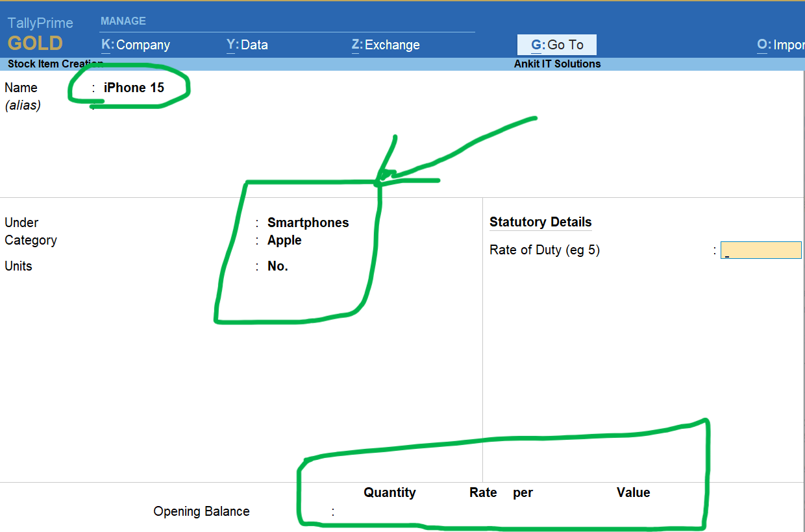The height and width of the screenshot is (532, 805).
Task: Click the Value column header
Action: click(x=633, y=492)
